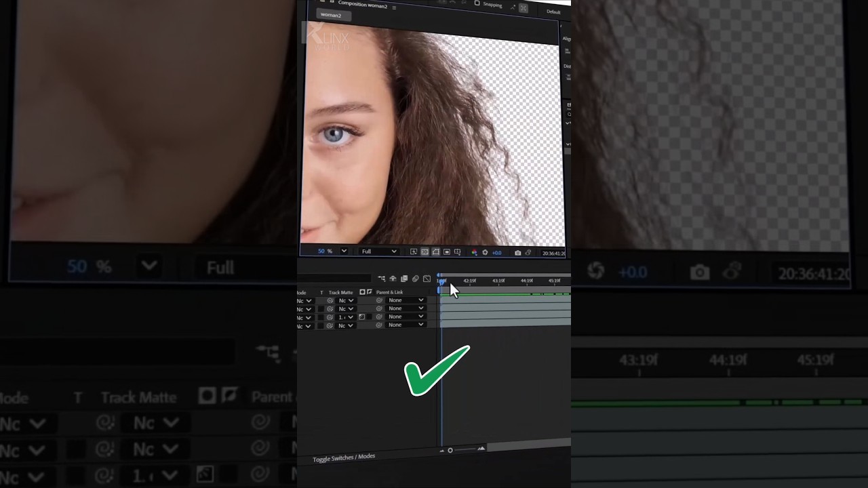Open the first layer's Track Matte dropdown
This screenshot has width=868, height=488.
coord(347,300)
